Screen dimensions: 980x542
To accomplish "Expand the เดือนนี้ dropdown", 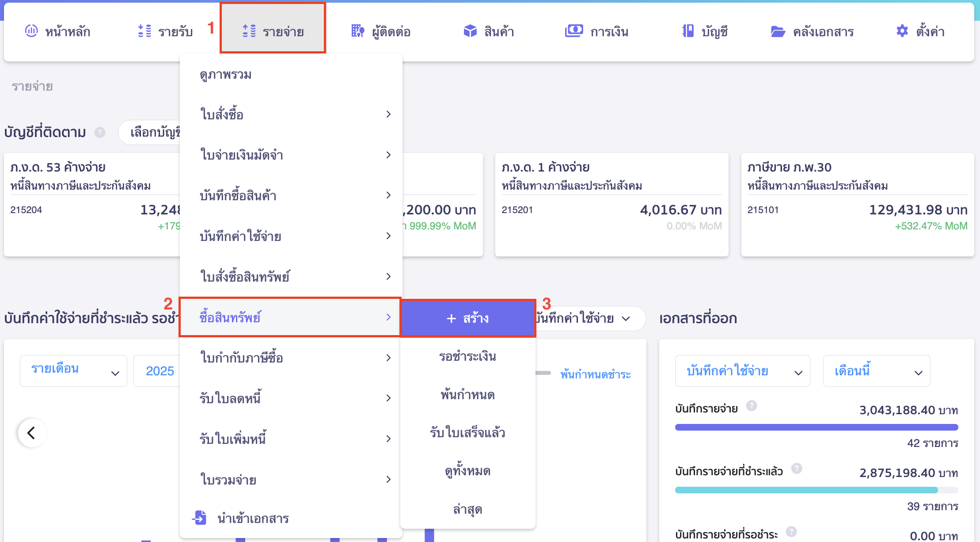I will (877, 370).
